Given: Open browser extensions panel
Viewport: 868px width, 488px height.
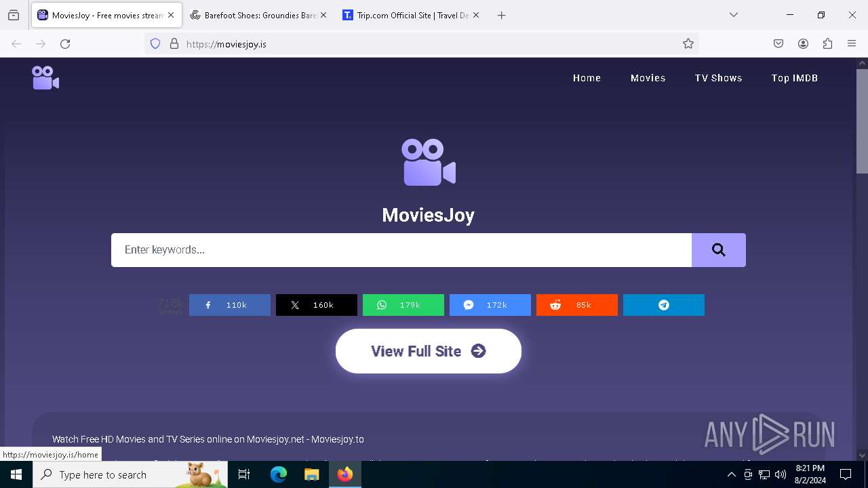Looking at the screenshot, I should pos(827,44).
